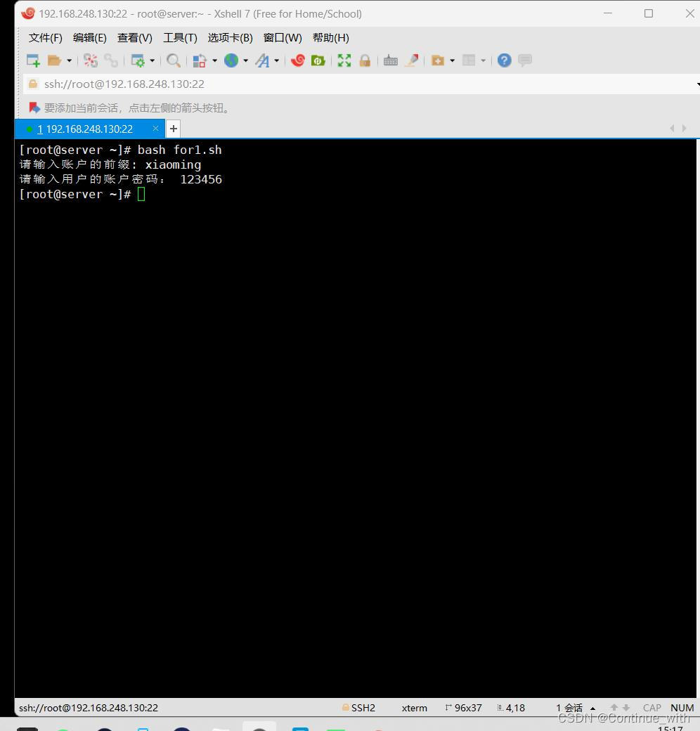This screenshot has width=700, height=731.
Task: Click the 4,18 cursor position indicator
Action: click(511, 708)
